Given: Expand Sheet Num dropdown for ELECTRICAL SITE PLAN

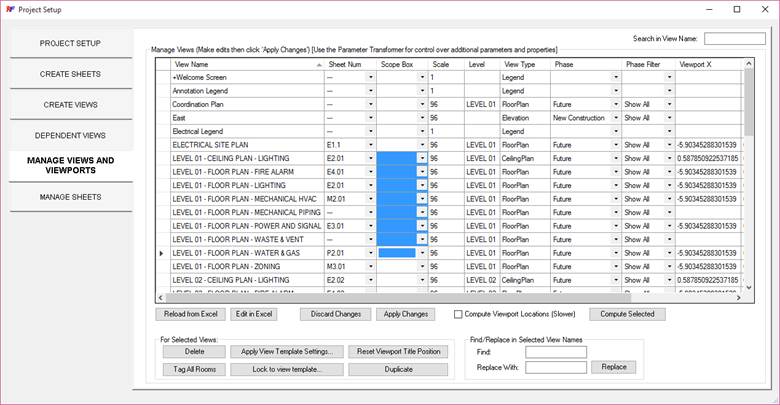Looking at the screenshot, I should click(x=370, y=145).
